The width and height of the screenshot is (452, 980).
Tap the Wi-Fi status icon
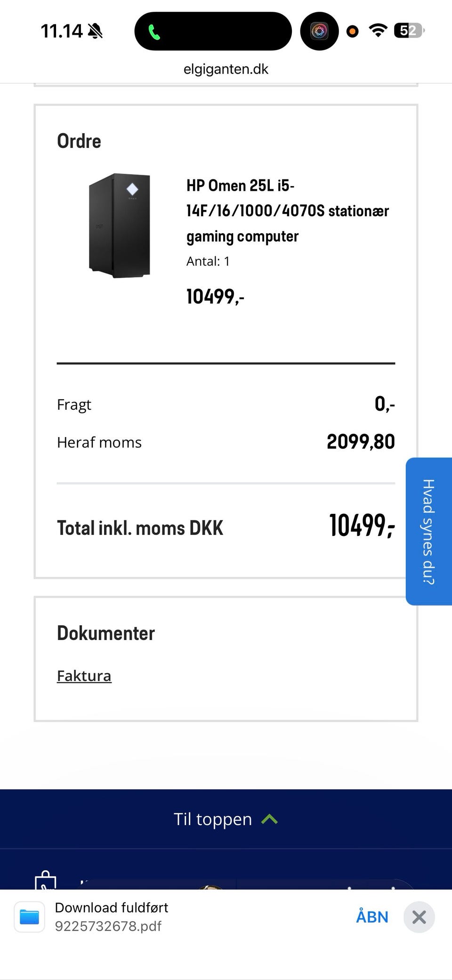coord(378,31)
